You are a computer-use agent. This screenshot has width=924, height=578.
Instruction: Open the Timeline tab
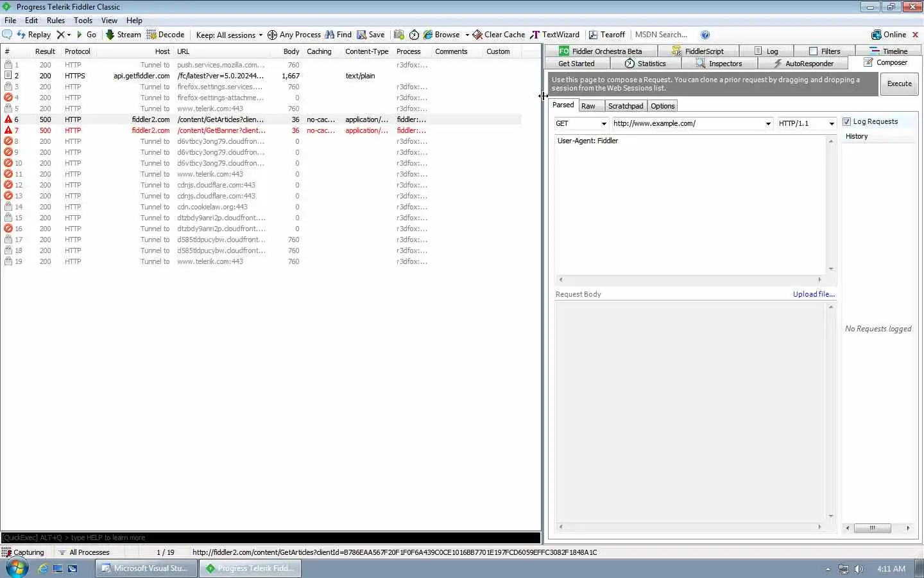point(889,51)
